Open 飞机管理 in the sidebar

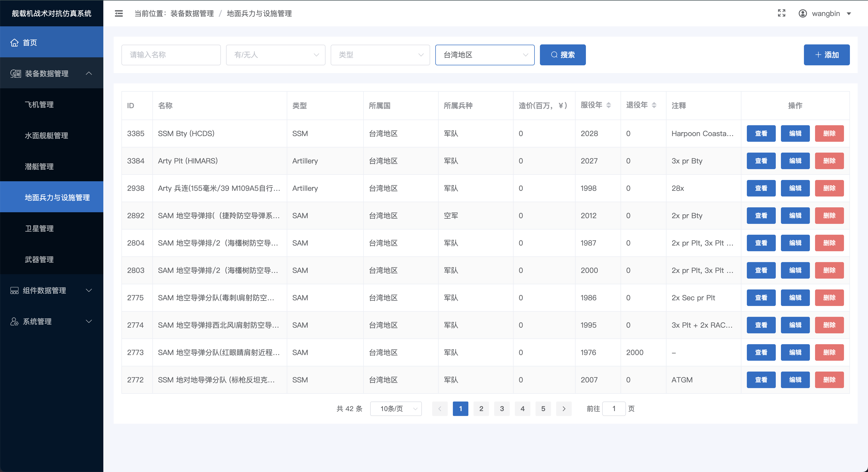pyautogui.click(x=52, y=104)
